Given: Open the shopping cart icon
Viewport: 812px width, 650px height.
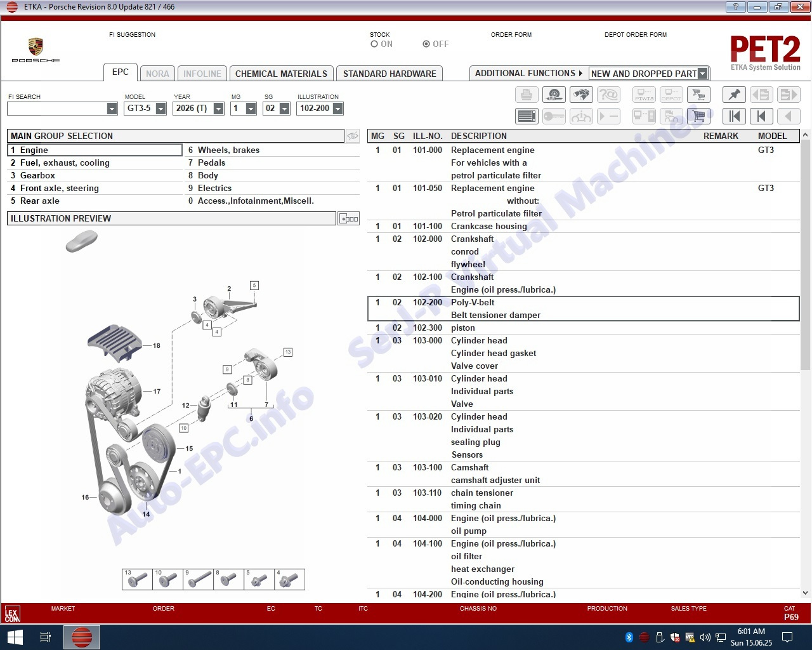Looking at the screenshot, I should tap(698, 116).
